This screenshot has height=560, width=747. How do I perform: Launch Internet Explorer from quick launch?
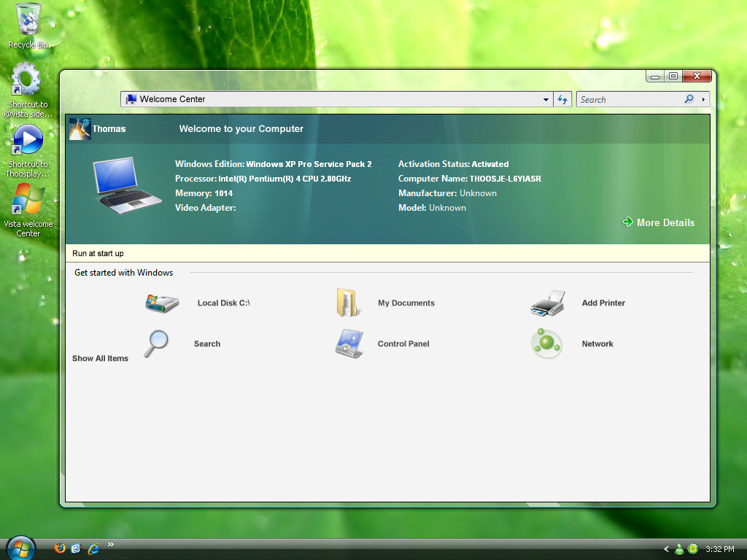[x=93, y=548]
